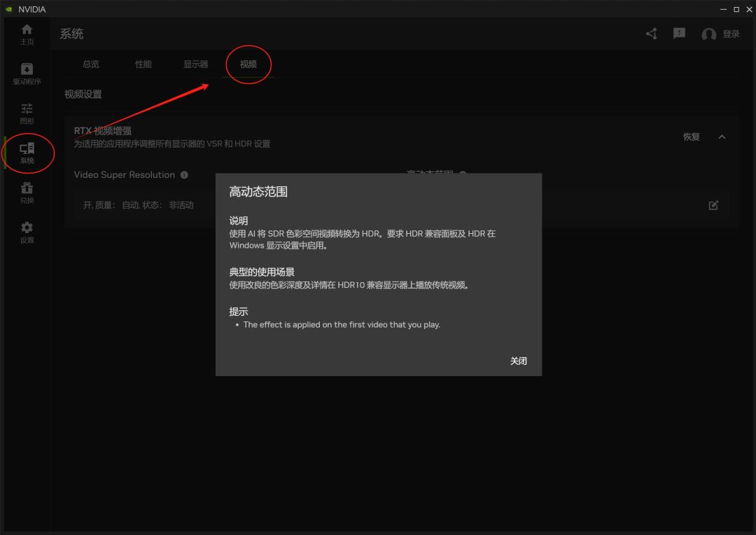The width and height of the screenshot is (756, 535).
Task: Close the NVIDIA app window
Action: [749, 9]
